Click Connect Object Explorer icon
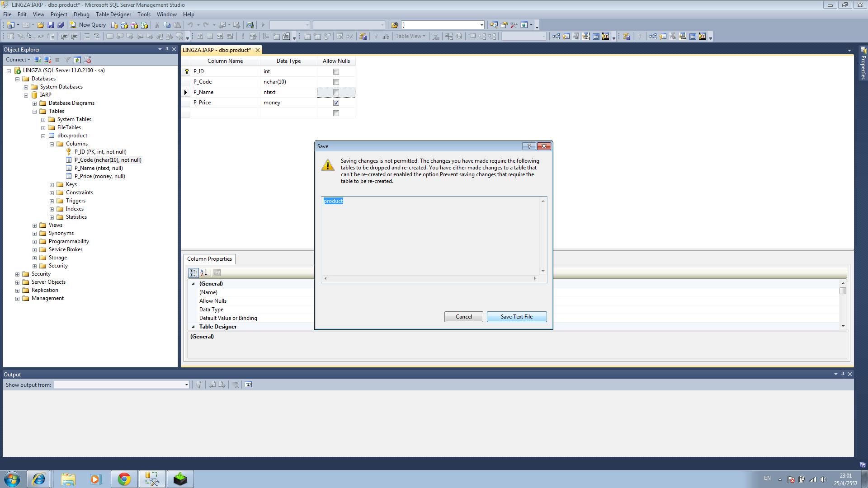The height and width of the screenshot is (488, 868). 38,60
